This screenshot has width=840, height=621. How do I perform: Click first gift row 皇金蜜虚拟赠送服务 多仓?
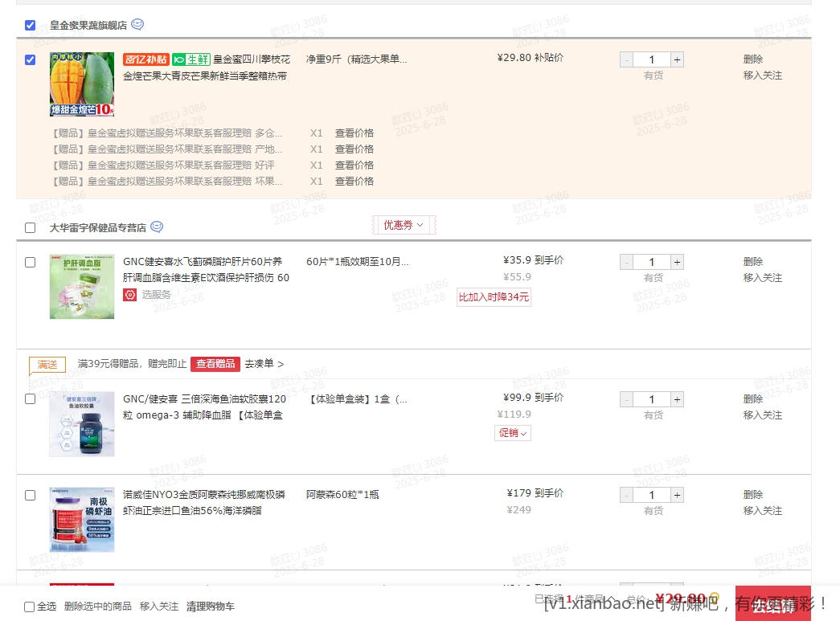click(x=166, y=133)
